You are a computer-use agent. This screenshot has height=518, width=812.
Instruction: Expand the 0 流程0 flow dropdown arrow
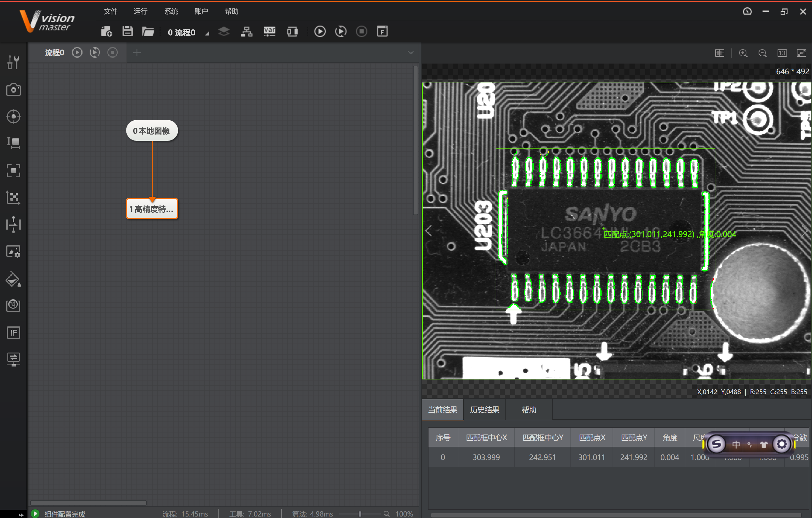207,33
